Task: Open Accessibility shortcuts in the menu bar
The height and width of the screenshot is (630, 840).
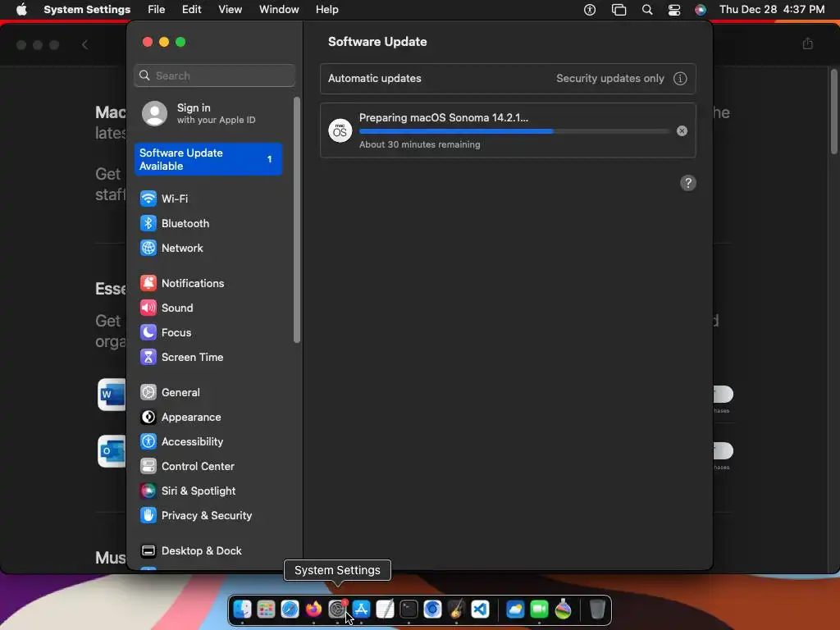Action: click(x=590, y=10)
